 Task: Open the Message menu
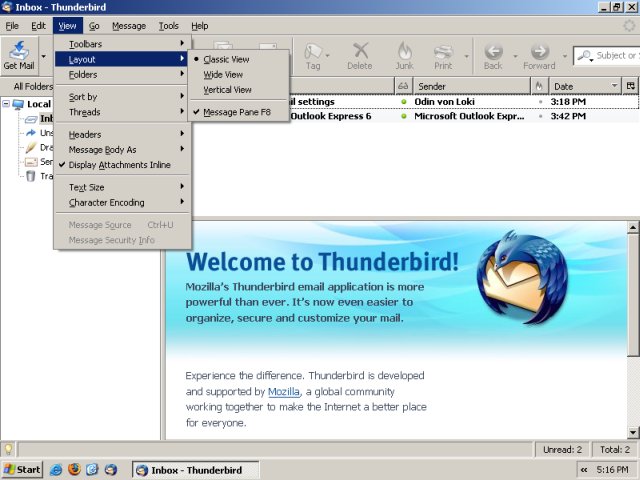click(x=129, y=26)
